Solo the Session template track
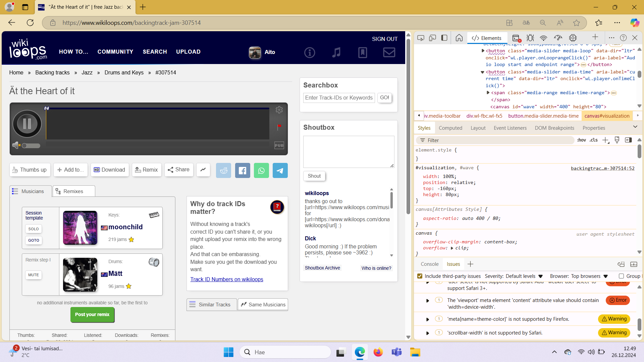 tap(34, 229)
